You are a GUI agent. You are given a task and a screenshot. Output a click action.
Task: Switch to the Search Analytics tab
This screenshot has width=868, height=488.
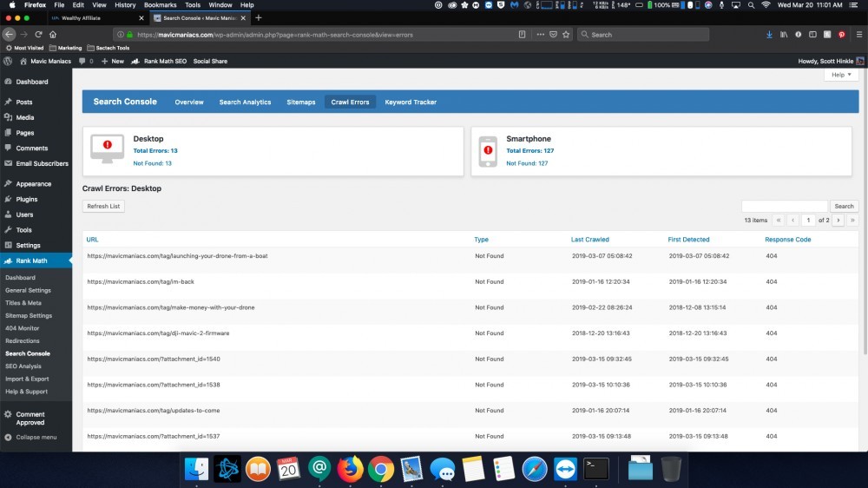click(245, 102)
